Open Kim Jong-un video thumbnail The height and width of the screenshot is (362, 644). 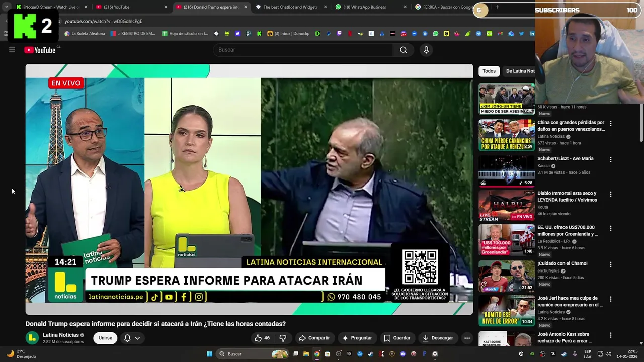(x=506, y=100)
